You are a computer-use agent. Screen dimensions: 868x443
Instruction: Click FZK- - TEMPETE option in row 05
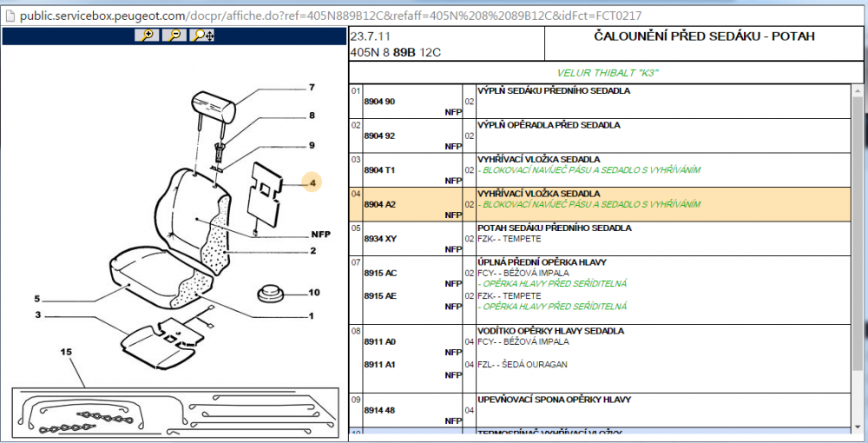point(510,239)
